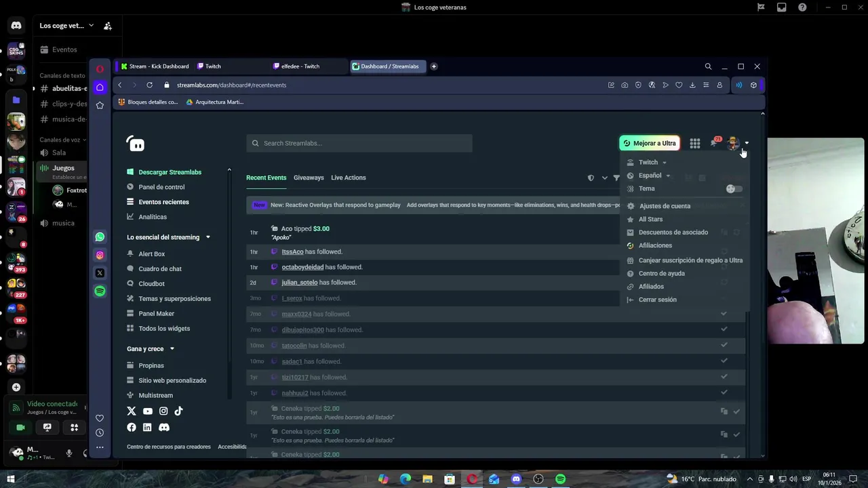Select Ajustes de cuenta in account menu
The image size is (868, 488).
tap(665, 206)
